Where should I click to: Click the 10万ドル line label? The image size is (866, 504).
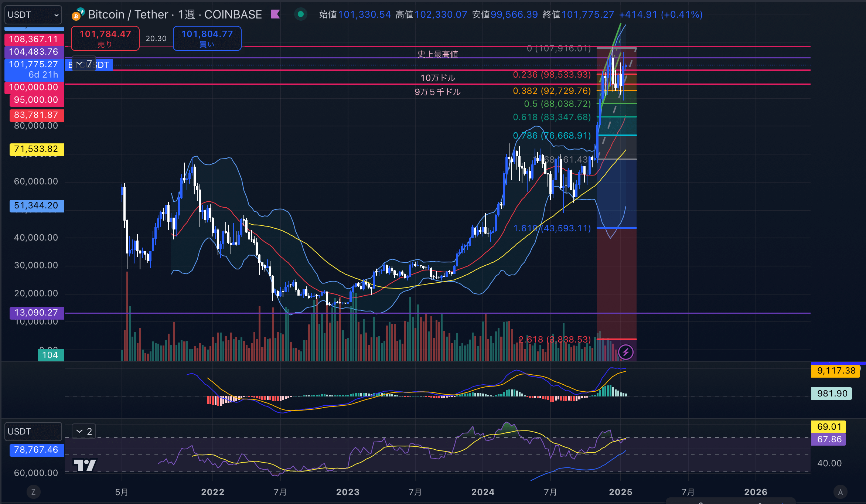437,78
